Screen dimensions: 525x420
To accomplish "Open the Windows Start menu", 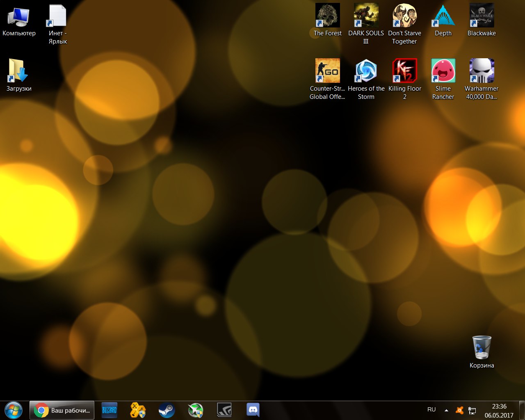I will click(14, 410).
